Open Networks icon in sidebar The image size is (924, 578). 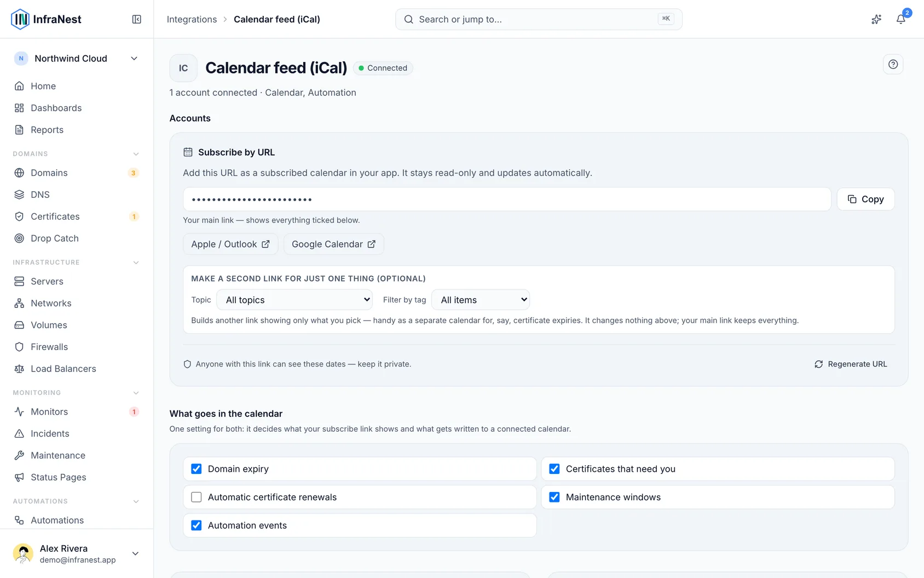[19, 303]
